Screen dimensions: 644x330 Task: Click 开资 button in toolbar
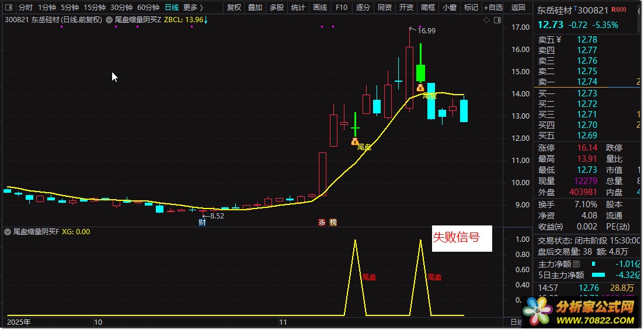pos(406,8)
